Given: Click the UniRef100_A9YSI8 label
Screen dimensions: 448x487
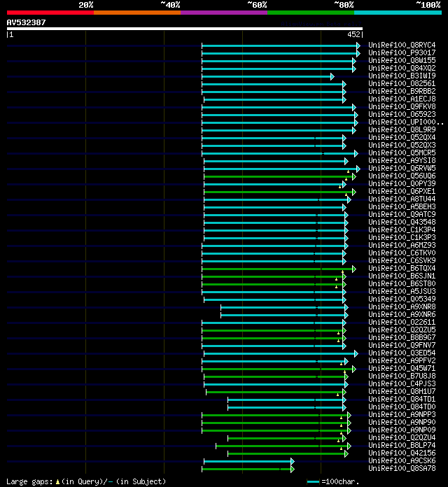Looking at the screenshot, I should point(402,160).
